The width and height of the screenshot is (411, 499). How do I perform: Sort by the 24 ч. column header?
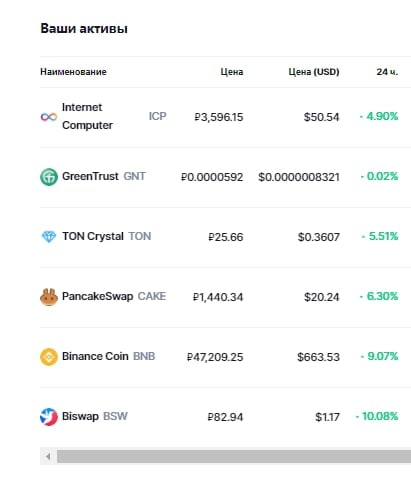(387, 72)
